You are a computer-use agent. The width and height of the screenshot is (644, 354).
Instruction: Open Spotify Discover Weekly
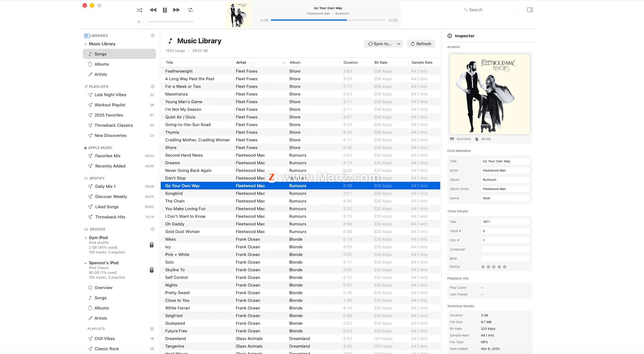click(x=119, y=196)
